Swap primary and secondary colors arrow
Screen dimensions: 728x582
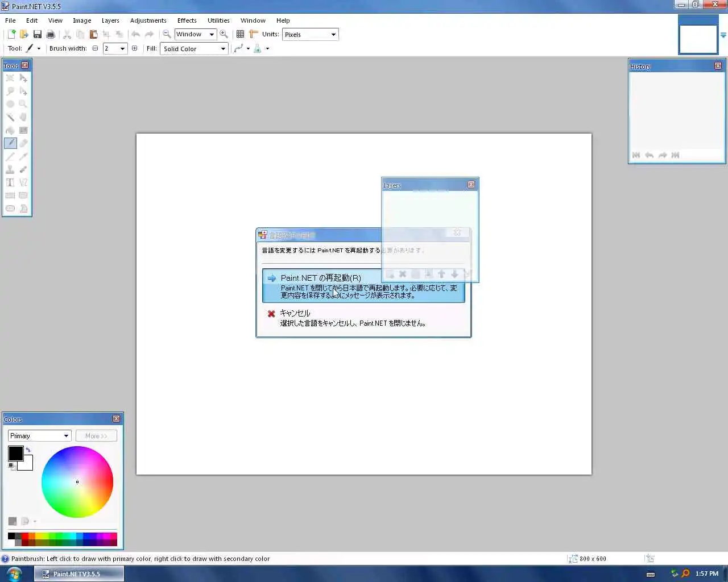(28, 450)
